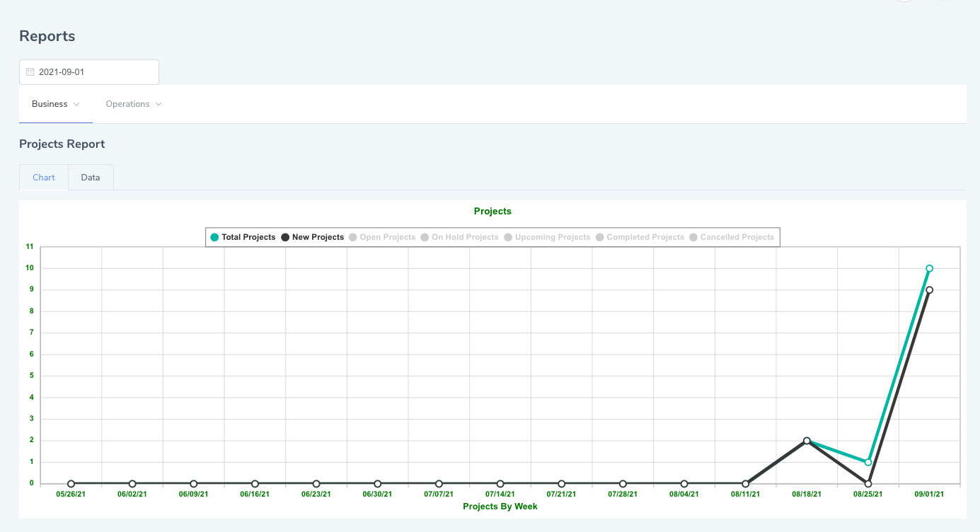Click the '09/01/21' x-axis label
Viewport: 980px width, 532px height.
[929, 495]
